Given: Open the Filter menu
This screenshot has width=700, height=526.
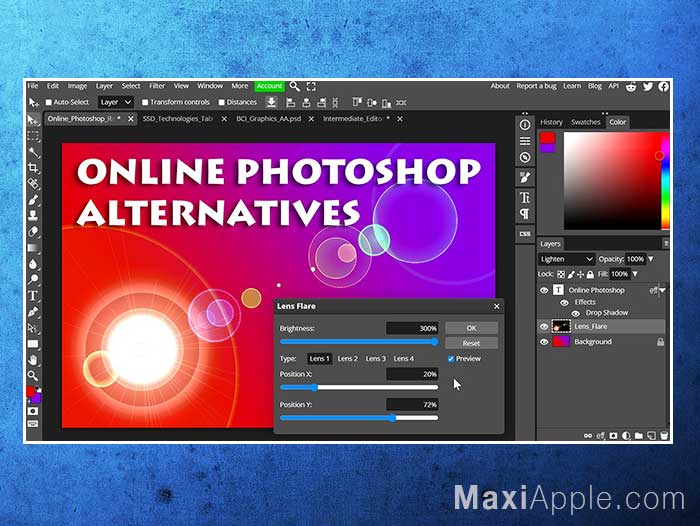Looking at the screenshot, I should click(x=157, y=86).
